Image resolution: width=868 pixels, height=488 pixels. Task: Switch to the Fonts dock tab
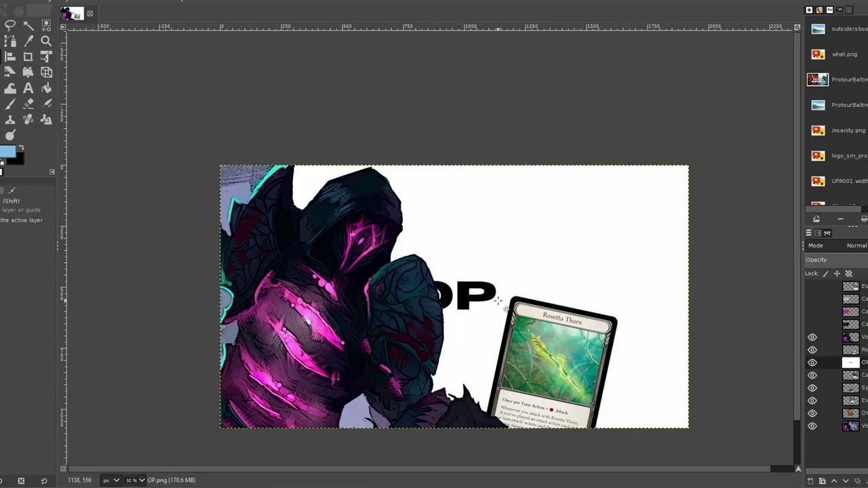[829, 10]
